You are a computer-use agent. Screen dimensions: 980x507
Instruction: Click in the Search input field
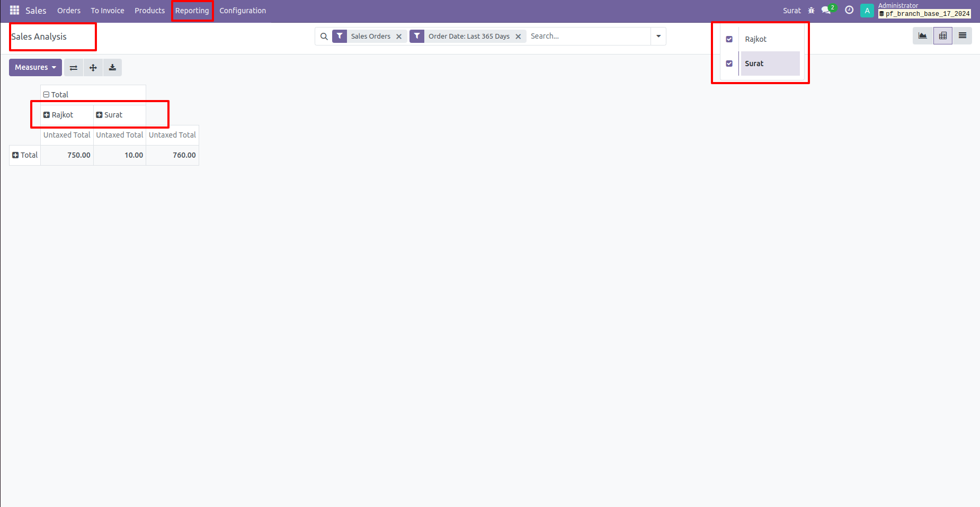coord(588,37)
